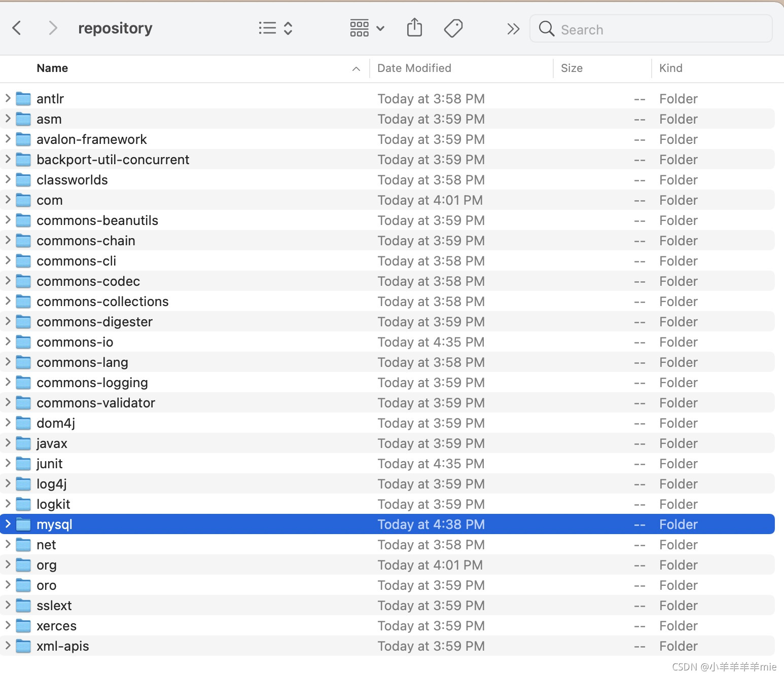784x676 pixels.
Task: Expand the mysql folder disclosure chevron
Action: (x=8, y=523)
